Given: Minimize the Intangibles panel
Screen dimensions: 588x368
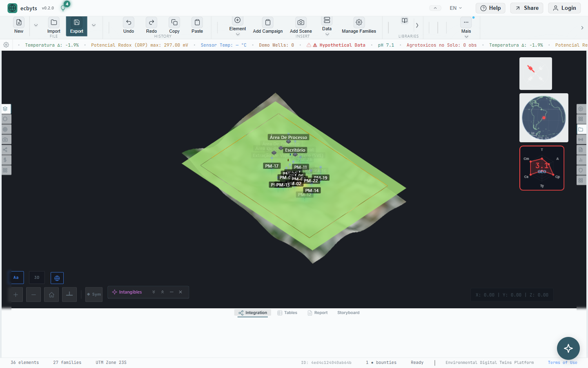Looking at the screenshot, I should click(x=171, y=292).
